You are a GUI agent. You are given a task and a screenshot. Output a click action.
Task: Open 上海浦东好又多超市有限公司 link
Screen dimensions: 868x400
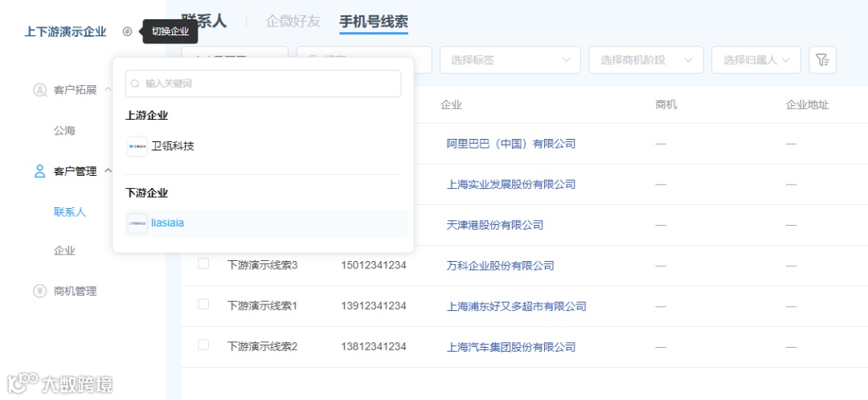point(517,306)
